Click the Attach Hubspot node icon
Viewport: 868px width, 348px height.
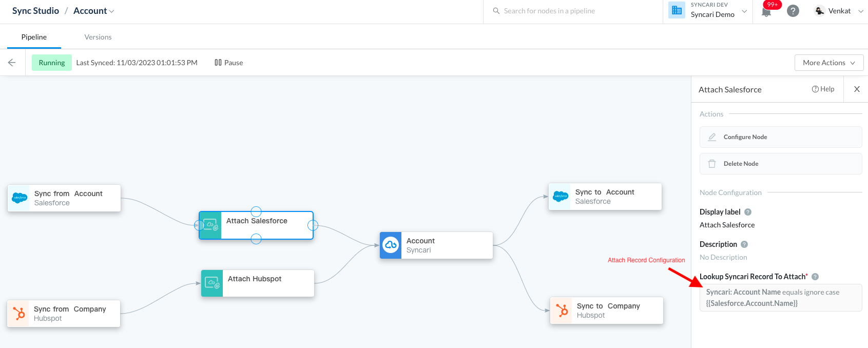coord(212,283)
